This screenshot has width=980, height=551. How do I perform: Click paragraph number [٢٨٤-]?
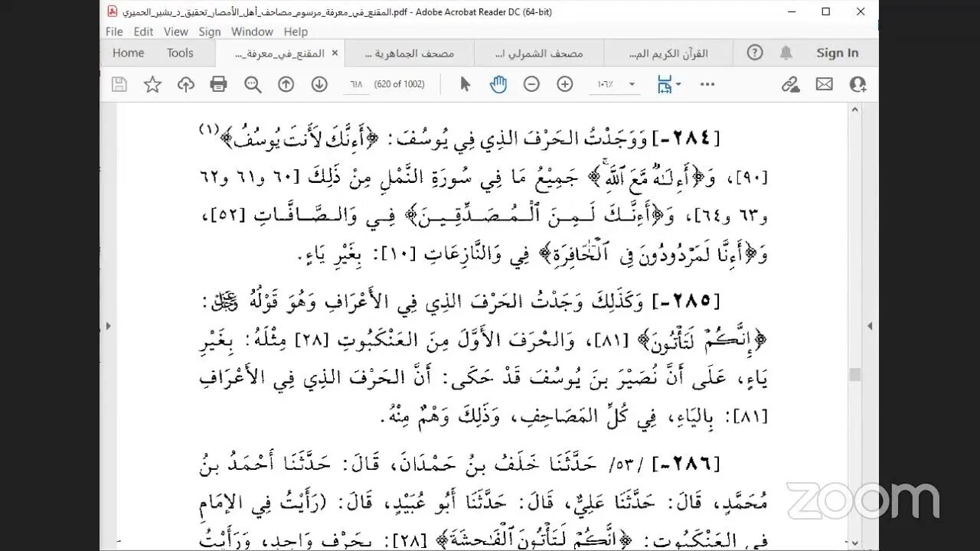(685, 139)
